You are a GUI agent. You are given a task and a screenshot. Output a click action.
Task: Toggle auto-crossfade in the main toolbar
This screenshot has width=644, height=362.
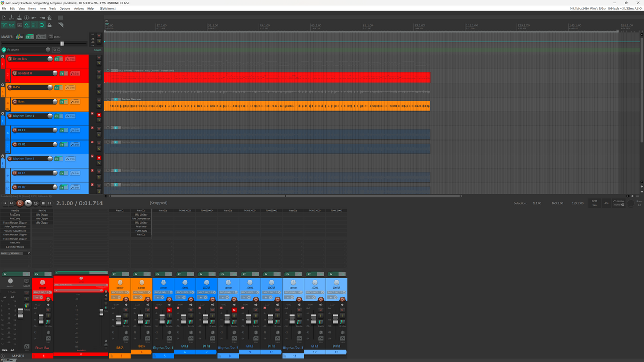pyautogui.click(x=4, y=25)
